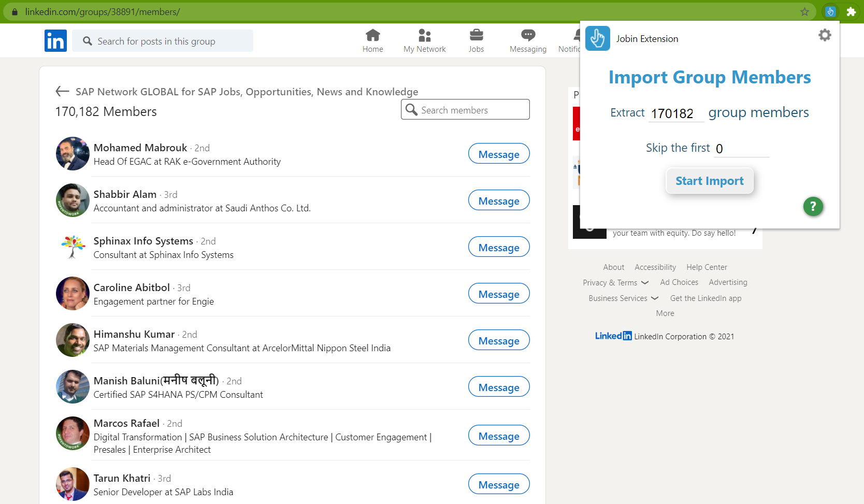Screen dimensions: 864x504
Task: Click the Import Group Members heading
Action: [x=710, y=77]
